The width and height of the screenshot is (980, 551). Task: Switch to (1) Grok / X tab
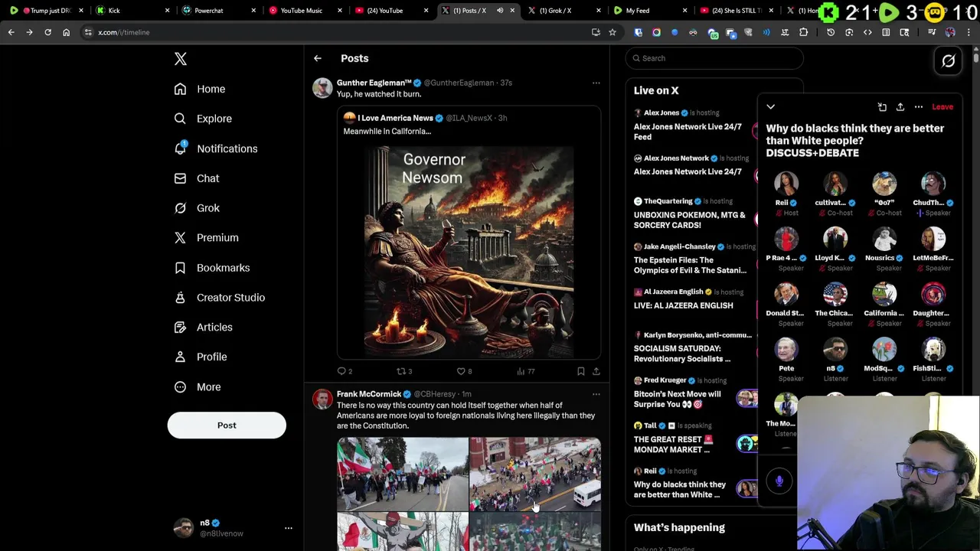point(563,11)
